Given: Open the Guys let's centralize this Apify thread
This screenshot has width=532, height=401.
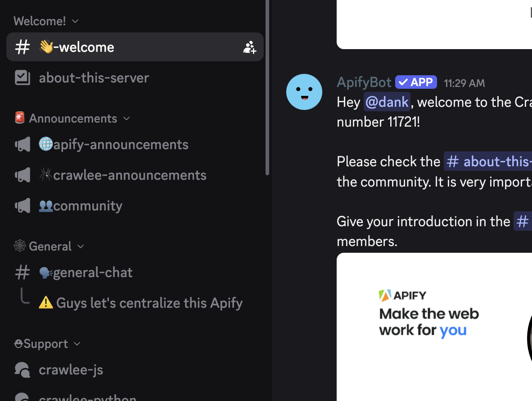Looking at the screenshot, I should pos(141,303).
